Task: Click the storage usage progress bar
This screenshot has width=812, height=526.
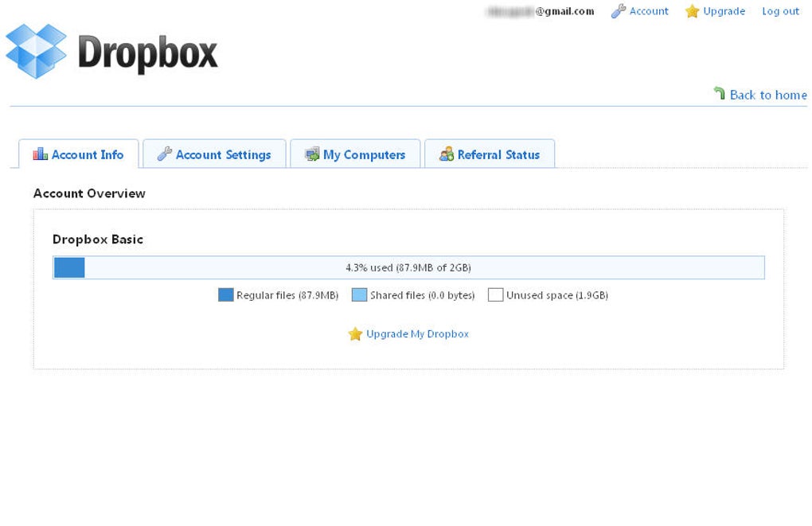Action: pos(408,267)
